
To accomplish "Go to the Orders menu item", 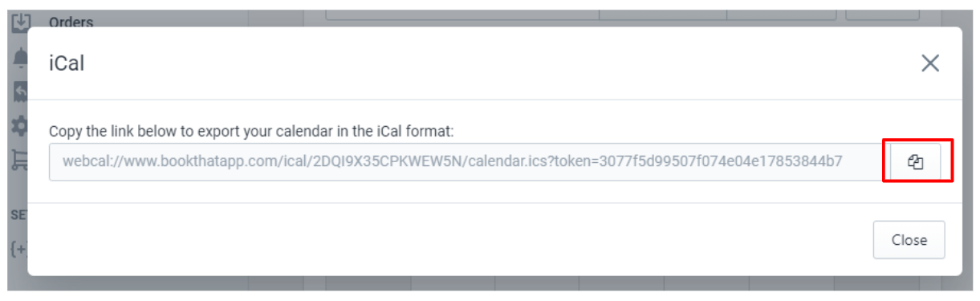I will pyautogui.click(x=71, y=22).
